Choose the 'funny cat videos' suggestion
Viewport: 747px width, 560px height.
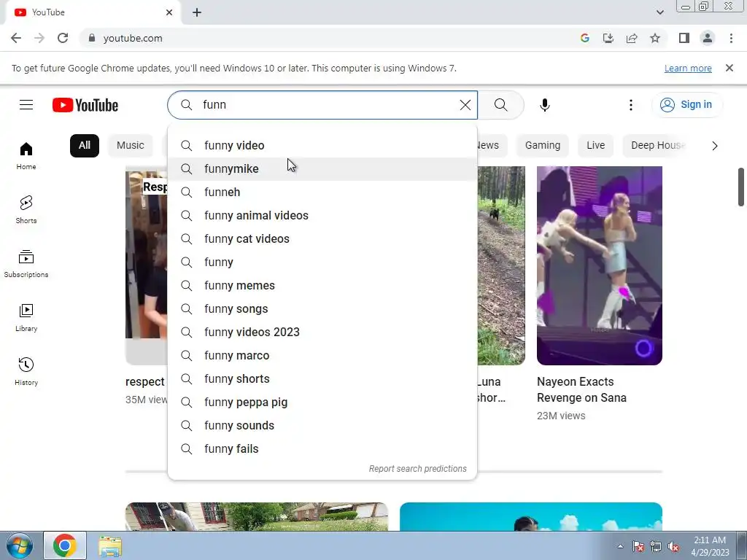(x=322, y=238)
